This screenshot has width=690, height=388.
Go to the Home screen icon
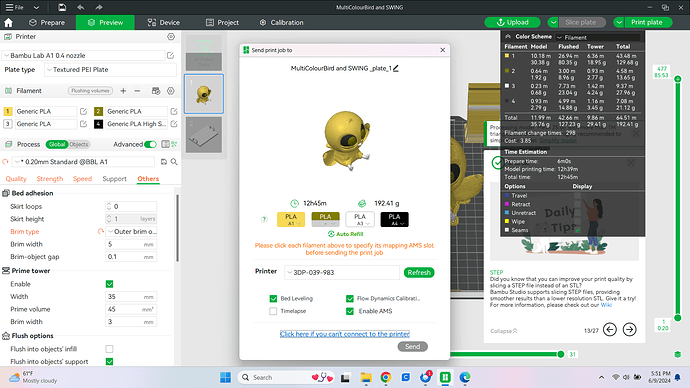point(8,22)
